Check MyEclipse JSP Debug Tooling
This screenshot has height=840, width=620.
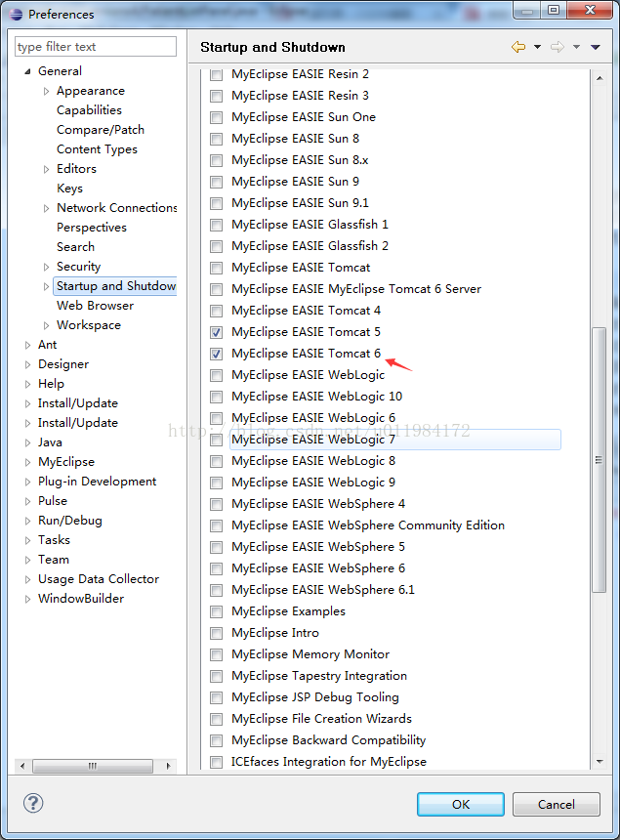pos(217,697)
